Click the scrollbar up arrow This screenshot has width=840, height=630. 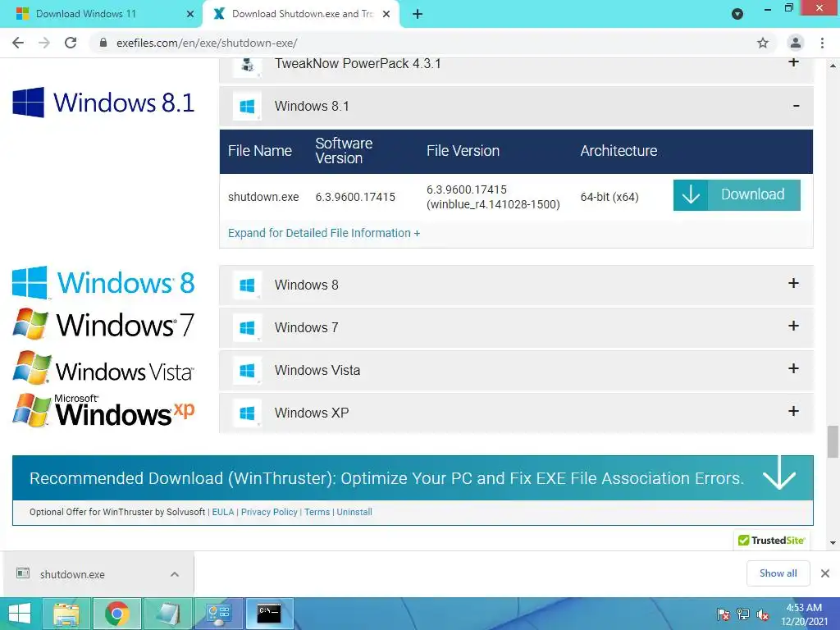[833, 66]
